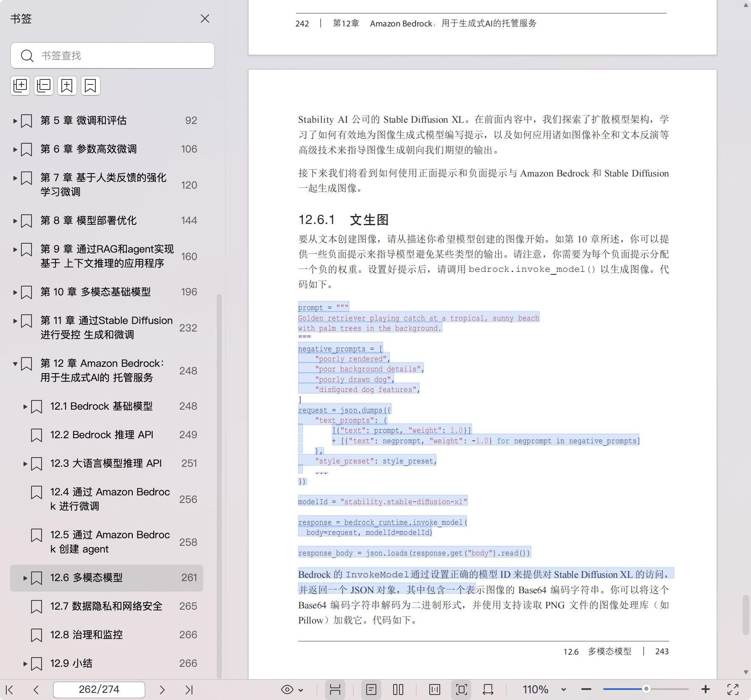Open the eye view mode dropdown arrow
The height and width of the screenshot is (700, 751).
(301, 690)
